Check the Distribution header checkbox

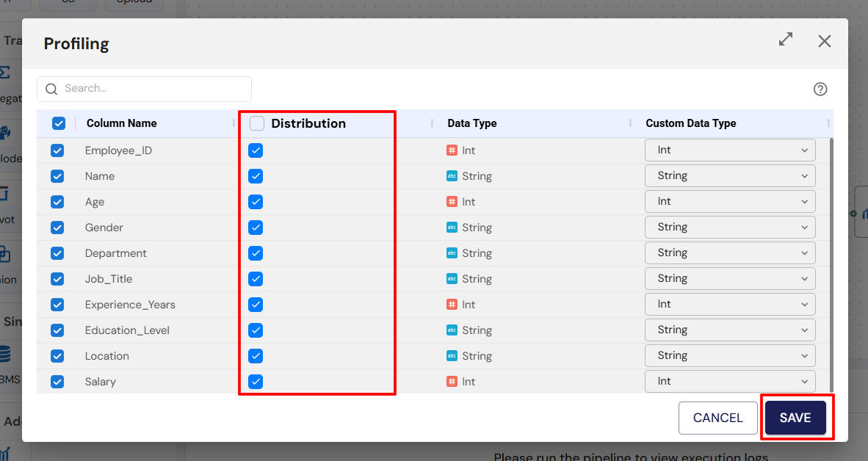pyautogui.click(x=257, y=123)
